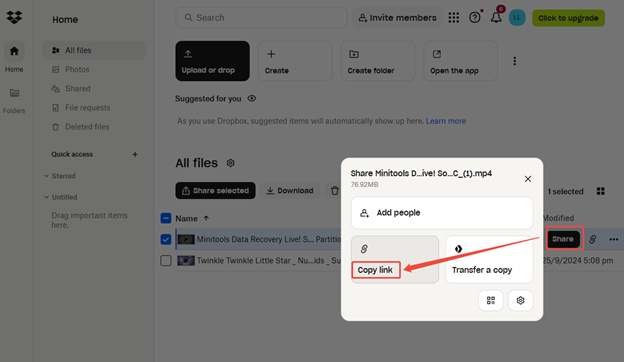Image resolution: width=624 pixels, height=362 pixels.
Task: Open the QR code share option
Action: coord(491,300)
